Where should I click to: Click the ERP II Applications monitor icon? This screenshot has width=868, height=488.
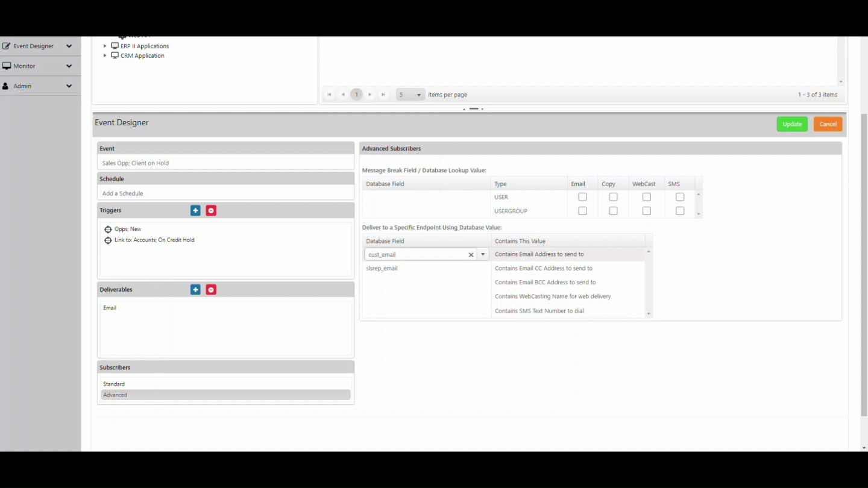(115, 46)
